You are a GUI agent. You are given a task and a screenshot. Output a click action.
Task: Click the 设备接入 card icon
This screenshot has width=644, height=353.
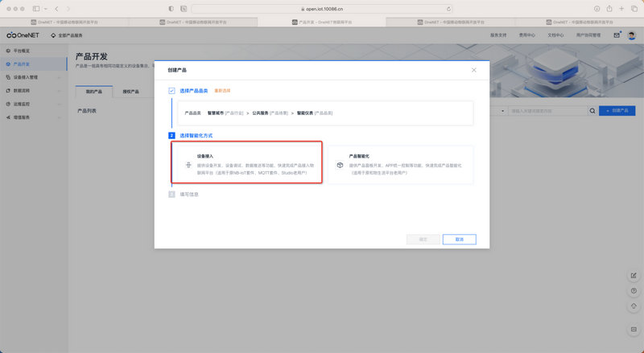188,165
